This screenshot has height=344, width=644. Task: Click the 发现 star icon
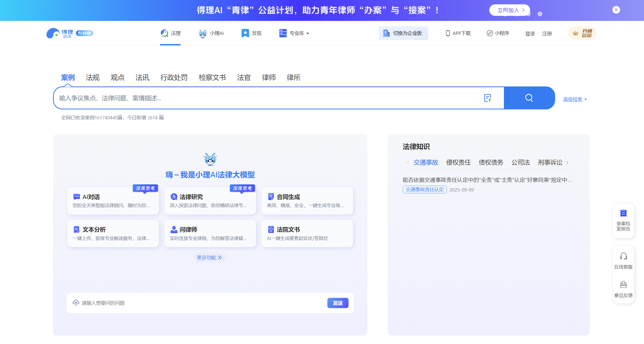(x=245, y=33)
